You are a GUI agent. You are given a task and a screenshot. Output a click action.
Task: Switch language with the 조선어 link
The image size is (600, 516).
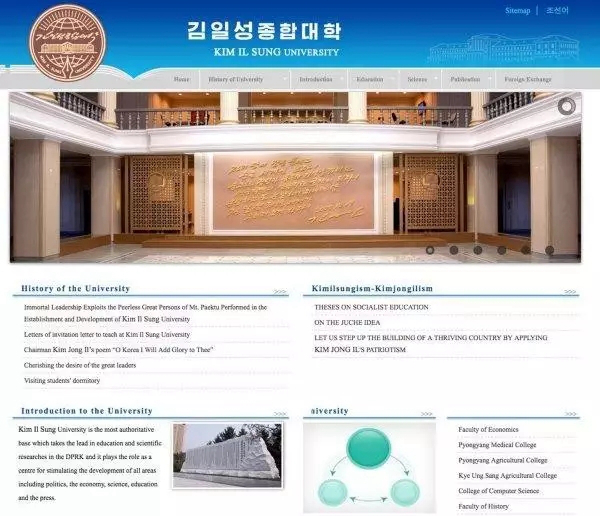pyautogui.click(x=557, y=10)
